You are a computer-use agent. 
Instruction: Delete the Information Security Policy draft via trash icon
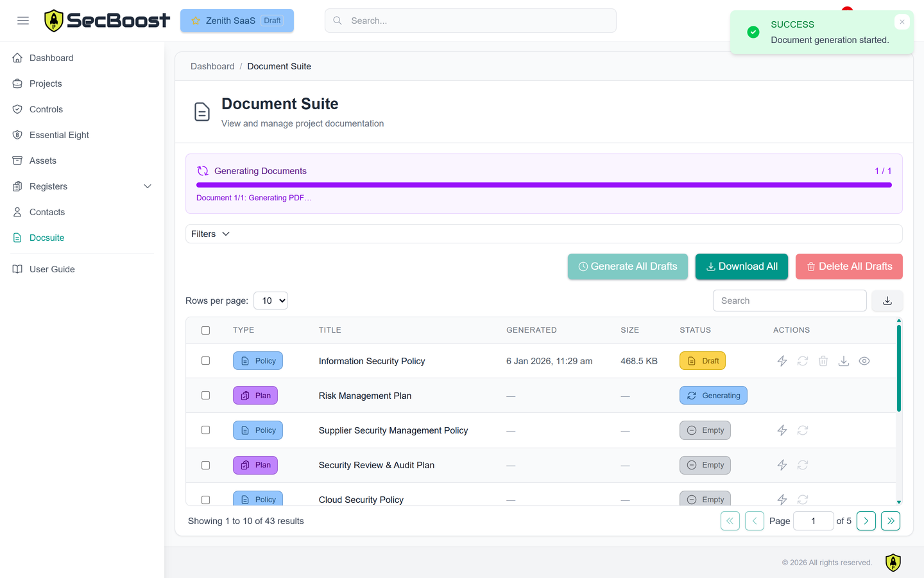tap(823, 361)
